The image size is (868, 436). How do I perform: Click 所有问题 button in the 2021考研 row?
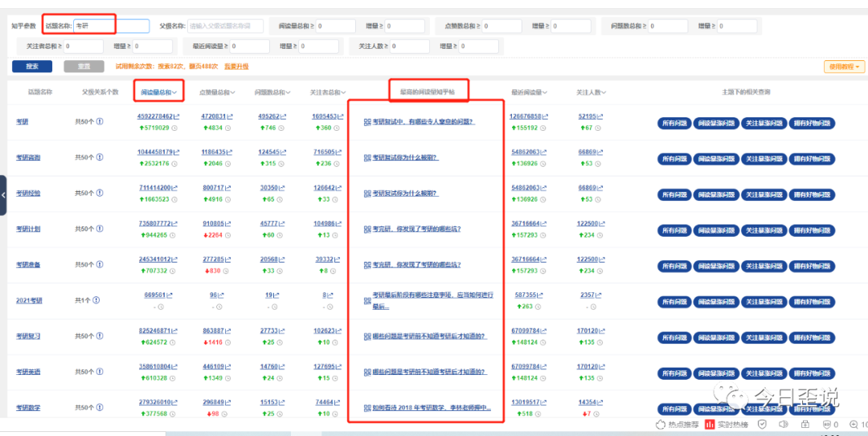[x=675, y=302]
